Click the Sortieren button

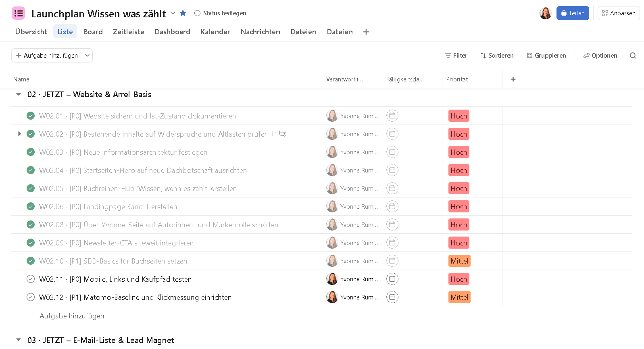[x=497, y=56]
